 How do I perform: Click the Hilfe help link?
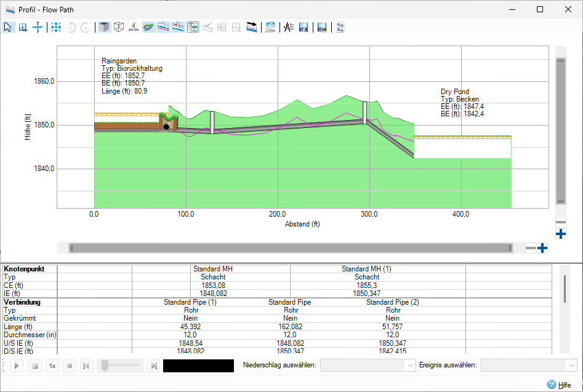point(565,385)
